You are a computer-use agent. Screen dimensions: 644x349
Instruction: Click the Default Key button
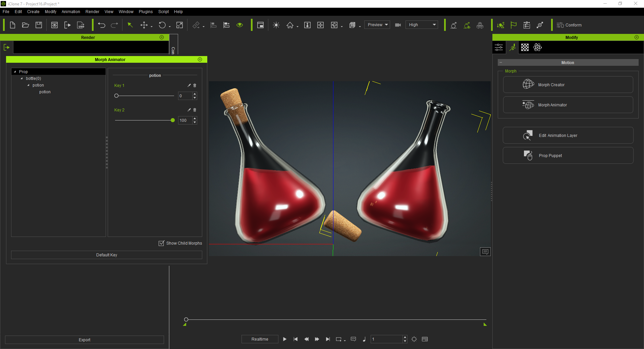pyautogui.click(x=107, y=255)
